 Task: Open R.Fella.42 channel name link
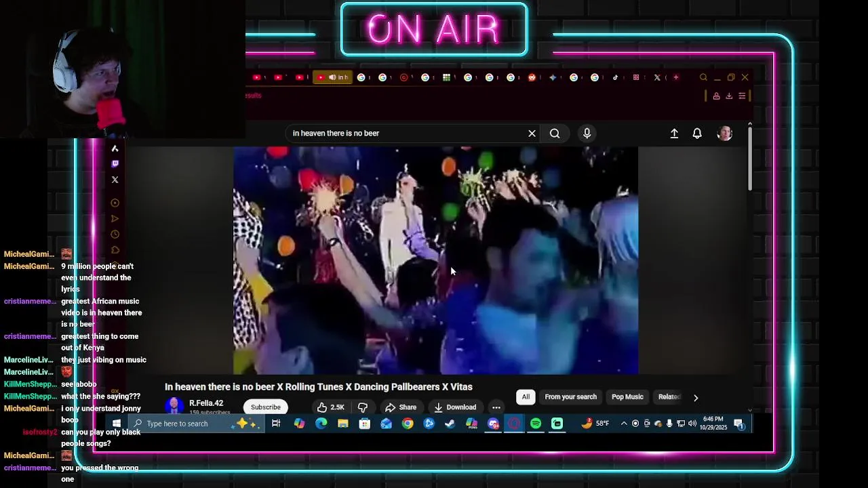(x=206, y=403)
